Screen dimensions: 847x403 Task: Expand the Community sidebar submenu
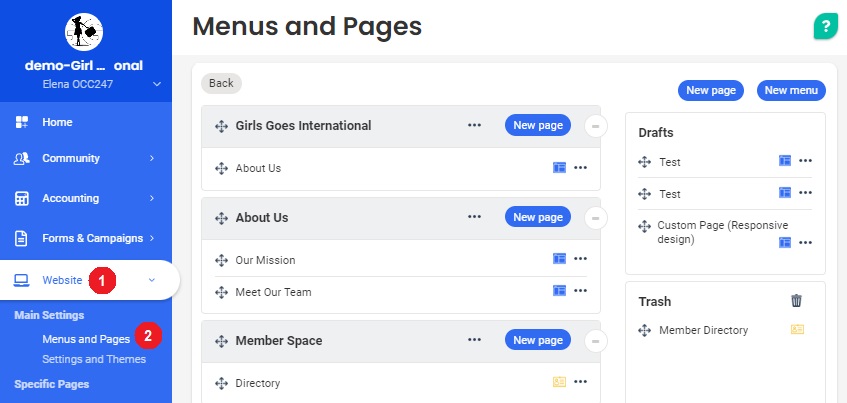click(x=152, y=158)
